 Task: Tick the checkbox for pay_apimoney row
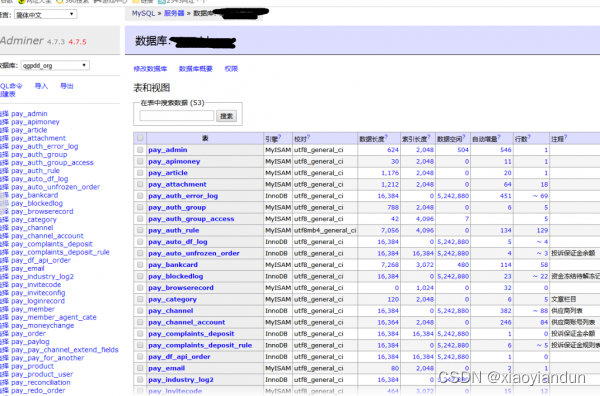[x=140, y=161]
